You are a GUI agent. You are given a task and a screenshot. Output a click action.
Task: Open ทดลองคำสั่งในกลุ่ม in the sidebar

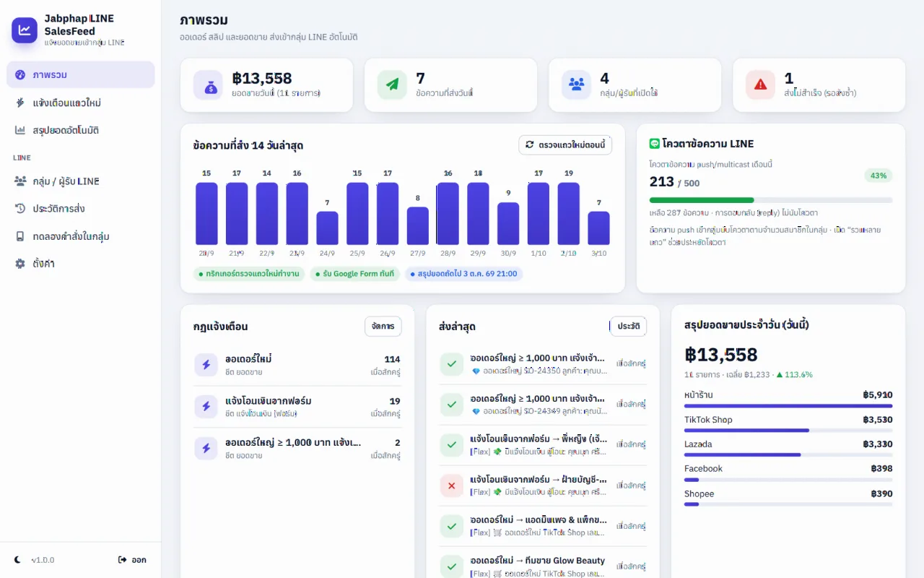(x=81, y=236)
